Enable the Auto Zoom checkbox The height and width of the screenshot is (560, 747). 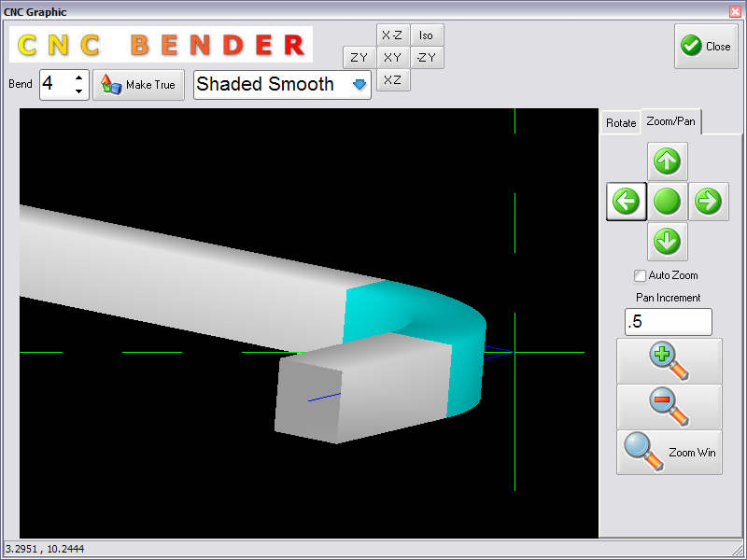640,275
